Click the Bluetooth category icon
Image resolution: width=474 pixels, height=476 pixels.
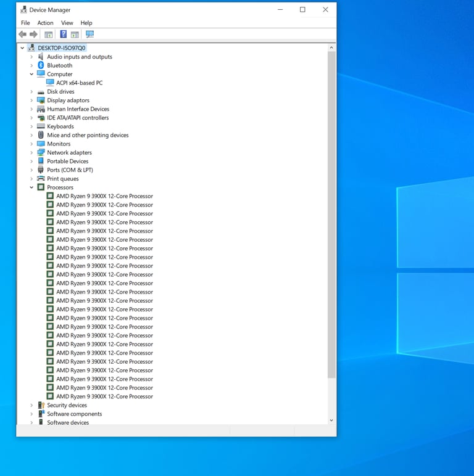coord(41,65)
